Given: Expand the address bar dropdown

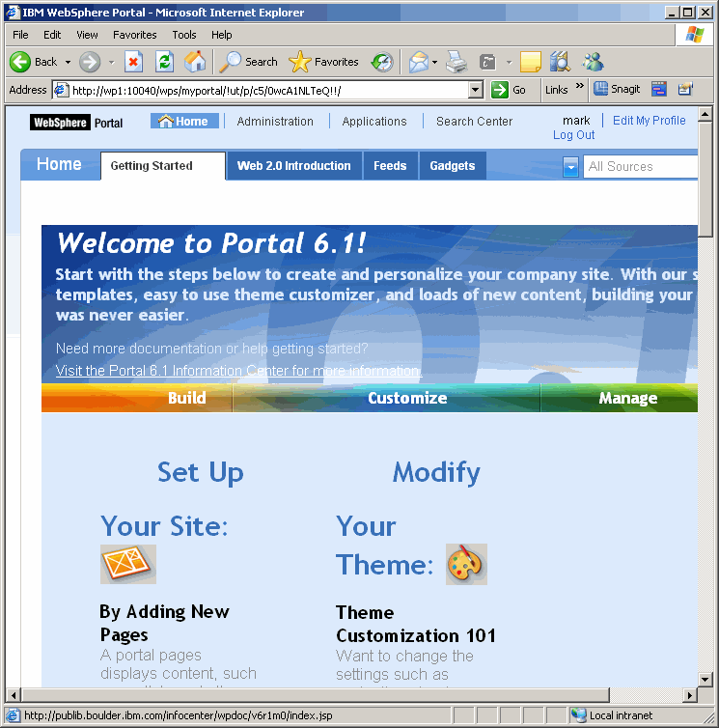Looking at the screenshot, I should 475,90.
